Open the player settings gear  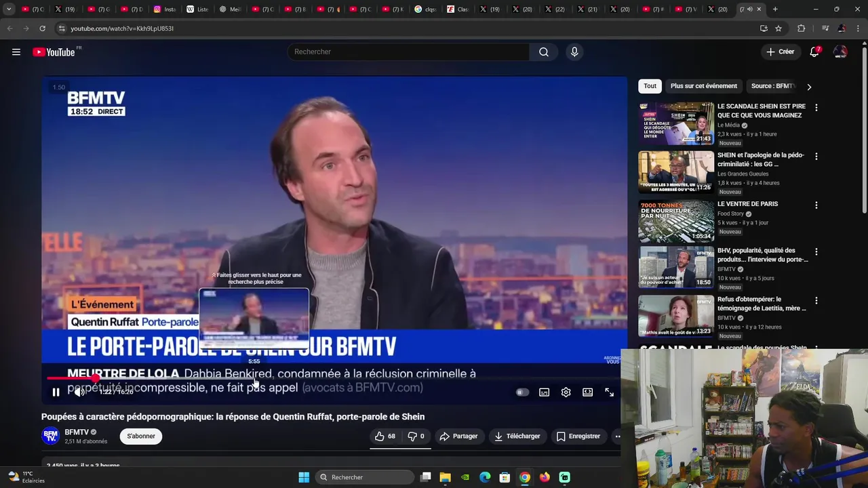click(x=566, y=392)
